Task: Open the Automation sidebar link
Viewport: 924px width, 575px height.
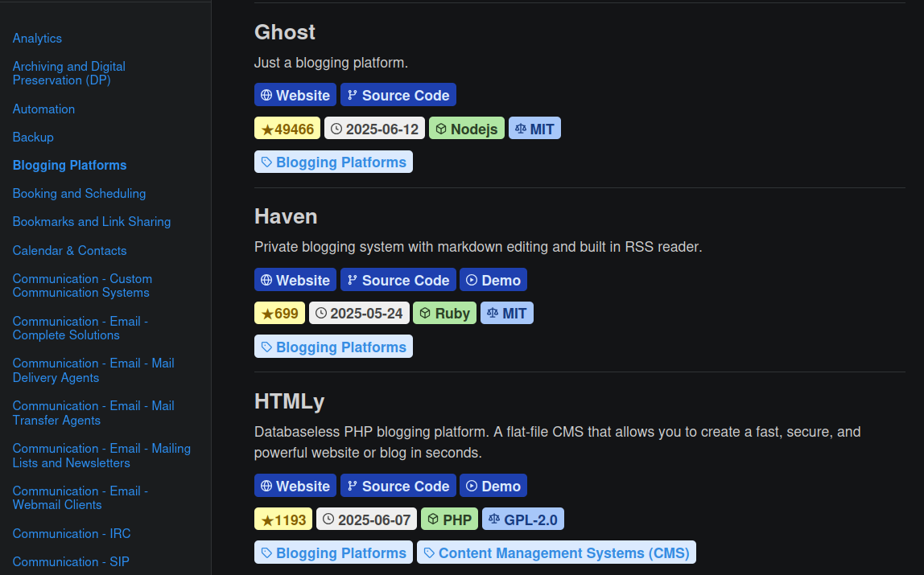Action: pos(43,109)
